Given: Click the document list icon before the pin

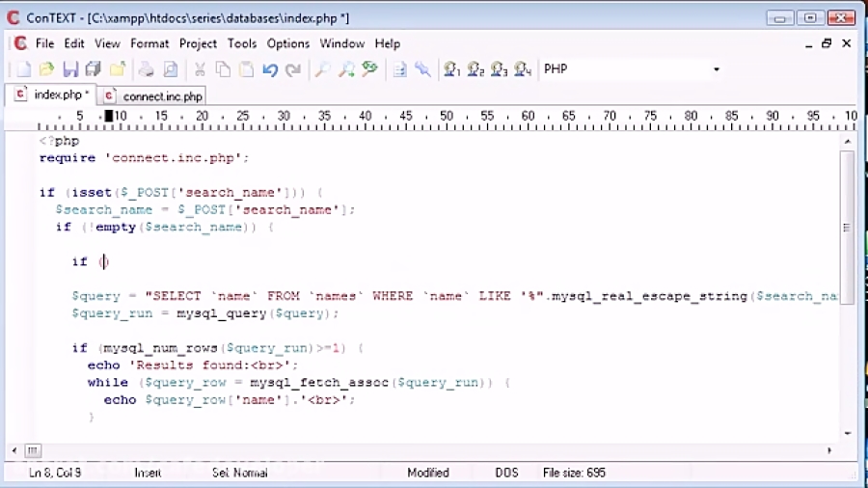Looking at the screenshot, I should pos(399,69).
